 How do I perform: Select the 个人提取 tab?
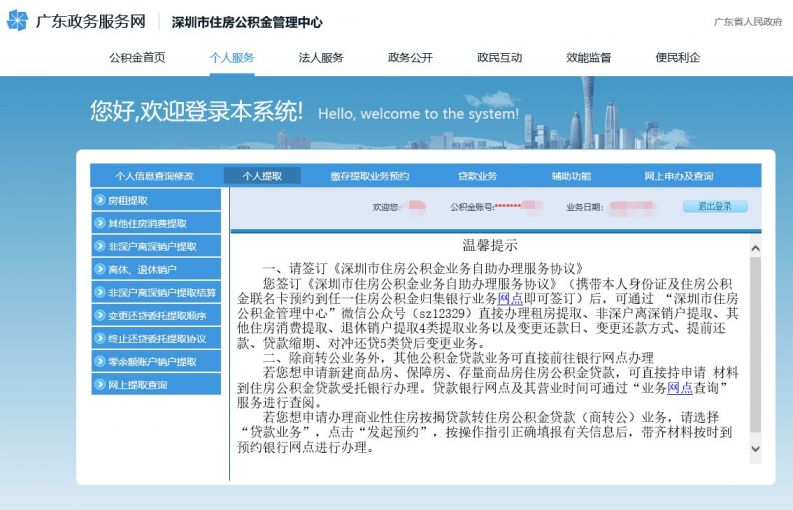[262, 176]
